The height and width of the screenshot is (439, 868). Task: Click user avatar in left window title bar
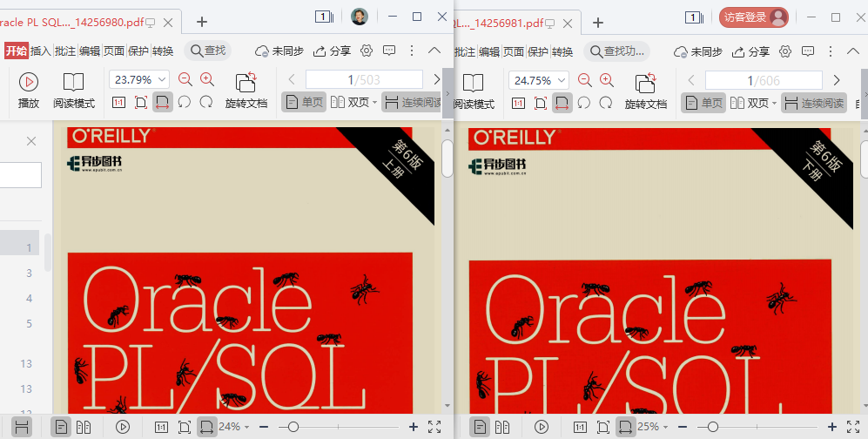pyautogui.click(x=360, y=17)
